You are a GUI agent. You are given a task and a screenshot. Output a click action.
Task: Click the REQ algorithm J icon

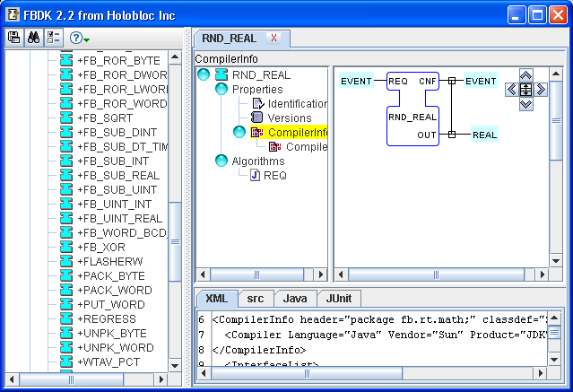(x=255, y=175)
